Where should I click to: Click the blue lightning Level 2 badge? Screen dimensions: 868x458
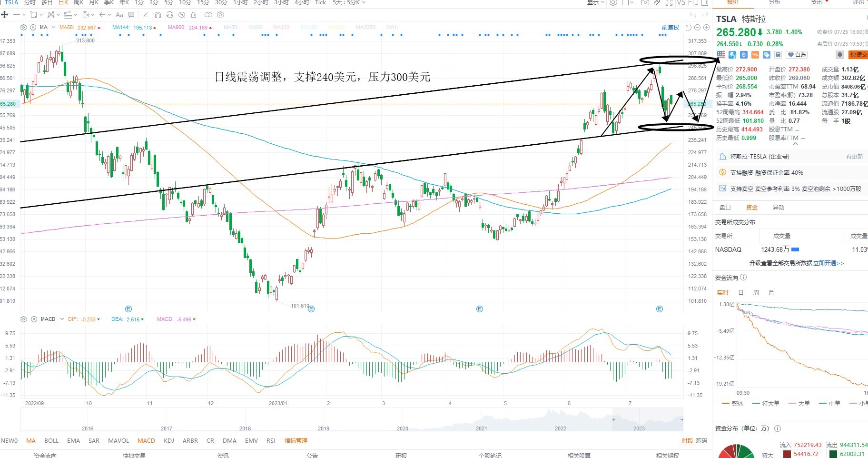(x=732, y=55)
